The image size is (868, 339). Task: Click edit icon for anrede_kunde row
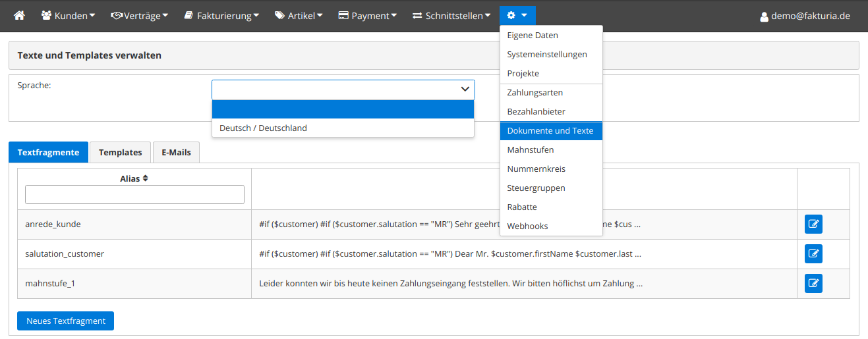pyautogui.click(x=813, y=224)
